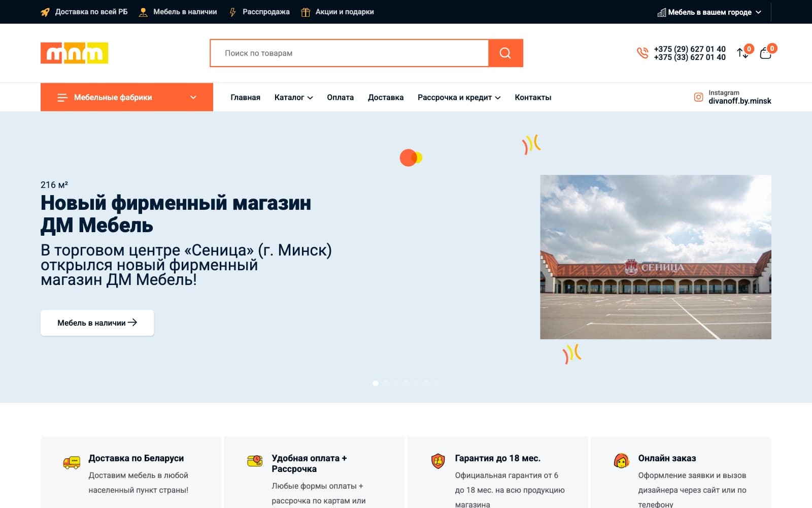Click the Сеница shopping center photo
The height and width of the screenshot is (508, 812).
click(656, 257)
